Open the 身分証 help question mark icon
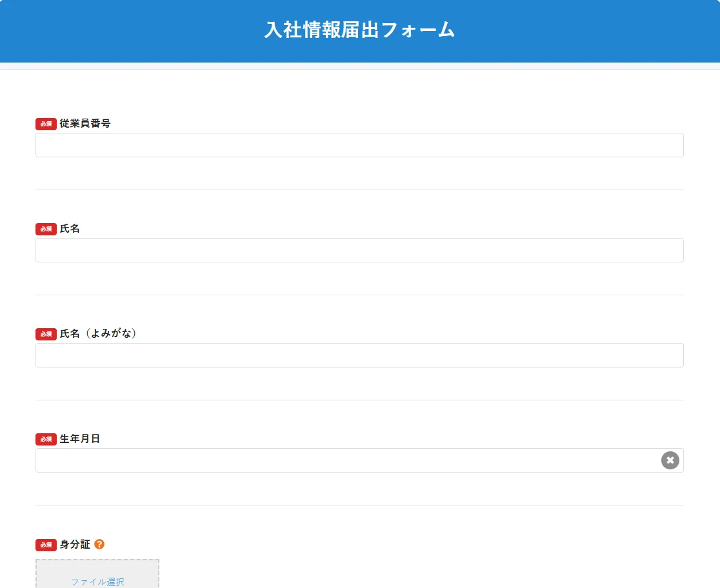 99,544
